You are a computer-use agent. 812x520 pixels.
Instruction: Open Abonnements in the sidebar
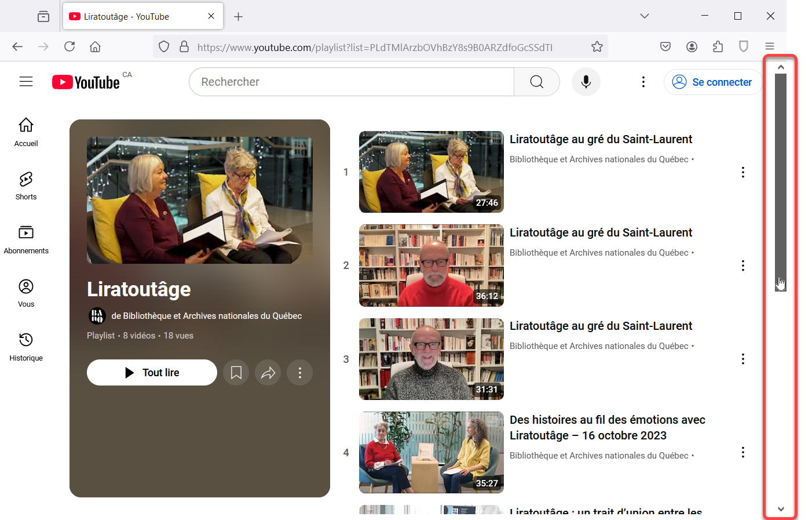[26, 240]
